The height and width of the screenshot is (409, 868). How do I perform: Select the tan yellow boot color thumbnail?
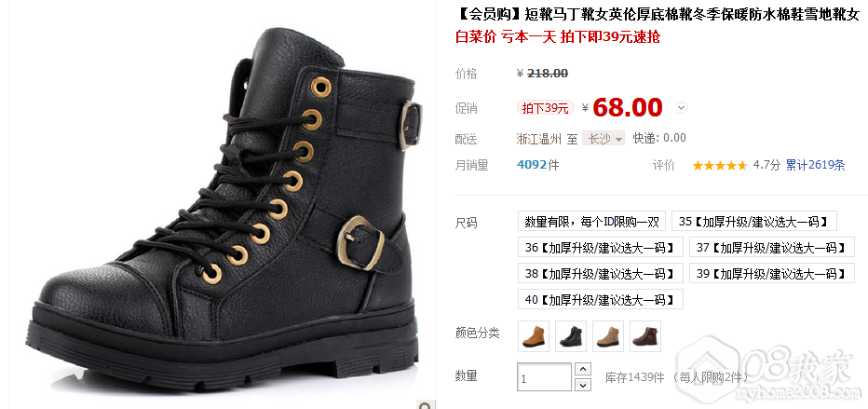[534, 336]
